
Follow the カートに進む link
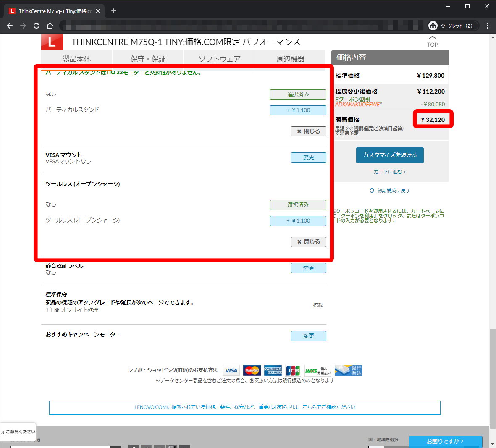(390, 172)
